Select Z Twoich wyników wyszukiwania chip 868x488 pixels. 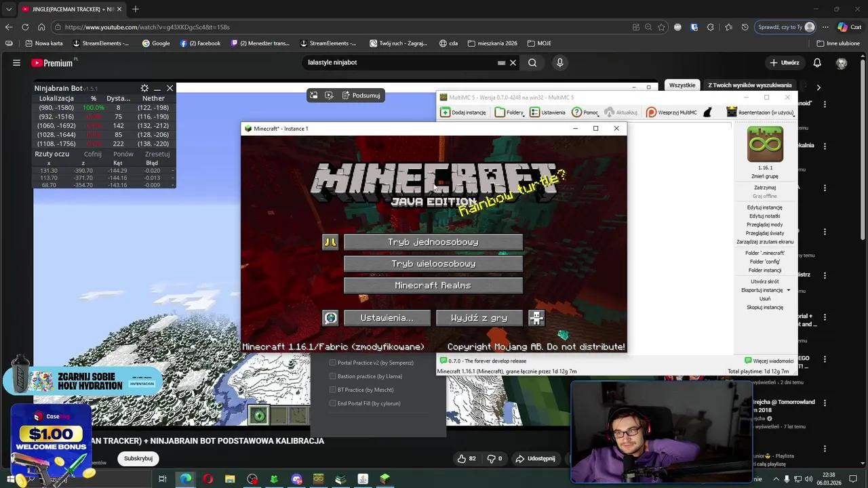(749, 85)
